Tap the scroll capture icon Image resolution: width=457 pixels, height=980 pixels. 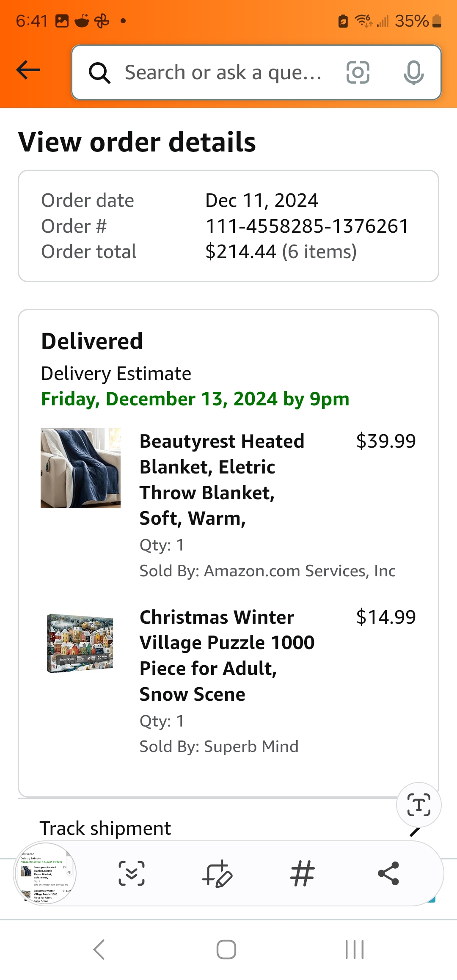click(132, 873)
